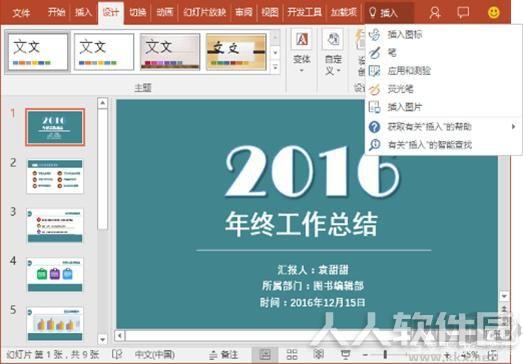Select slide 5 thumbnail
523x364 pixels.
coord(55,324)
